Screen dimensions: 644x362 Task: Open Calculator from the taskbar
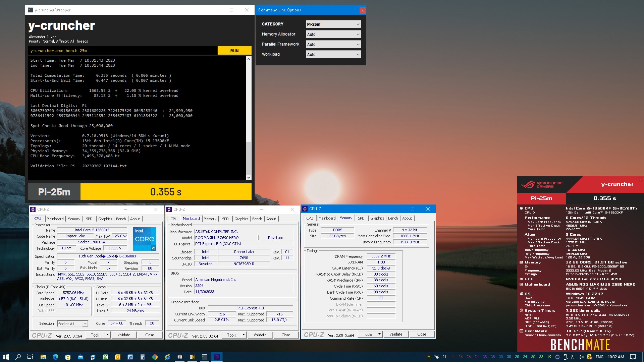click(142, 357)
